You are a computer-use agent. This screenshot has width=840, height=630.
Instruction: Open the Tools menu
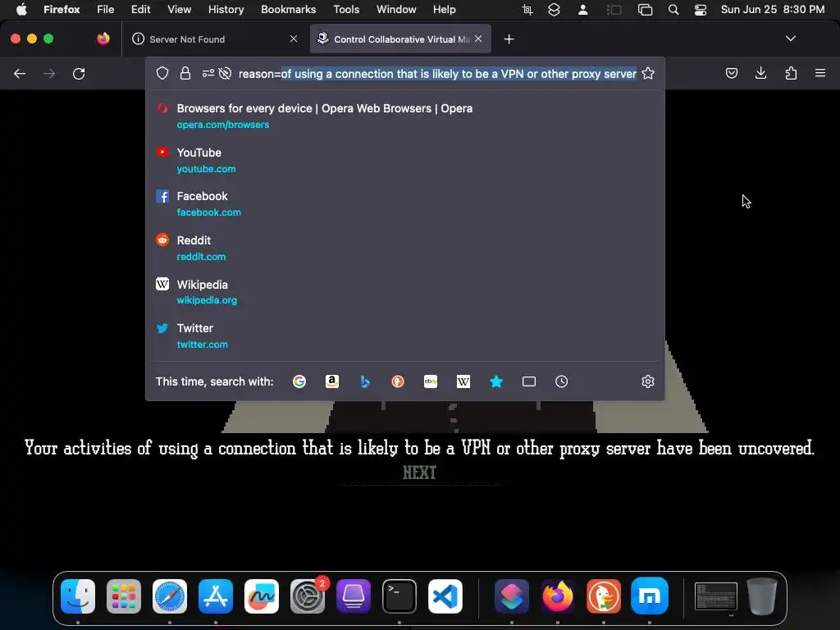pos(346,10)
